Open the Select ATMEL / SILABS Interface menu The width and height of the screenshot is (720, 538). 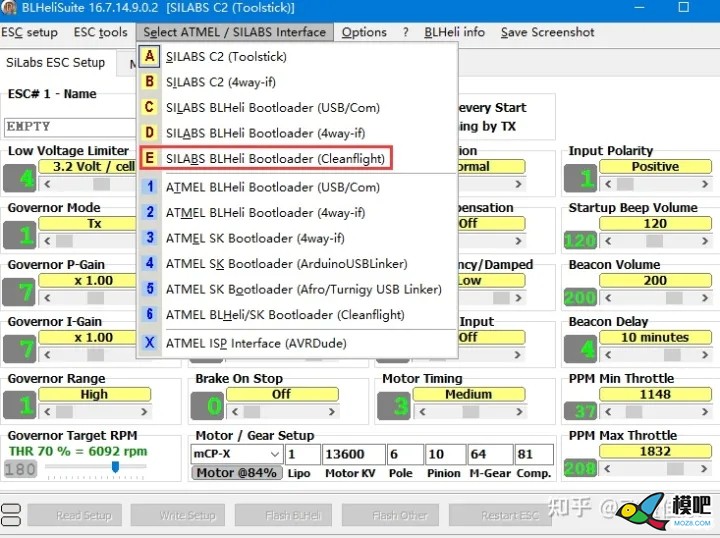click(235, 32)
